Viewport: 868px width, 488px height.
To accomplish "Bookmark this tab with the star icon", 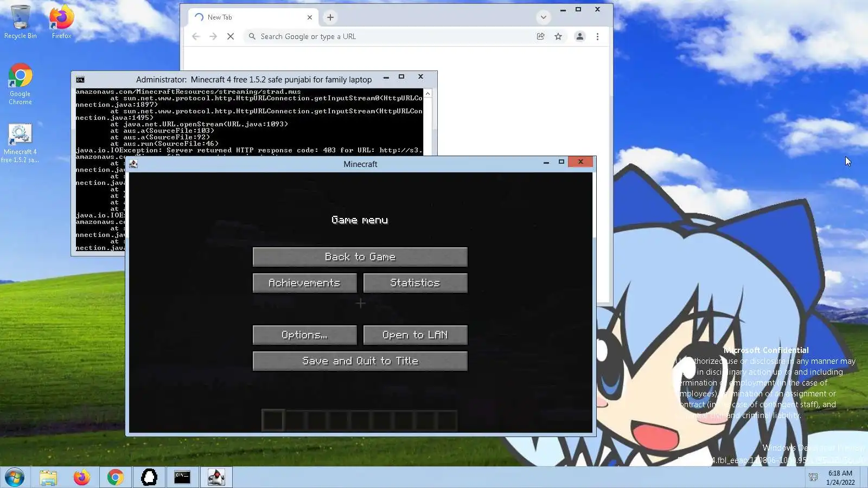I will [x=558, y=36].
